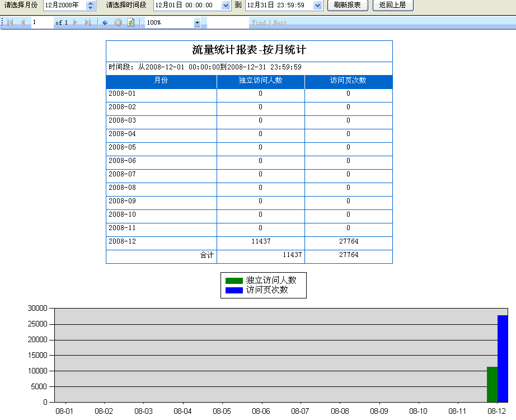Click the Stop rendering icon
The height and width of the screenshot is (420, 516).
pos(118,22)
